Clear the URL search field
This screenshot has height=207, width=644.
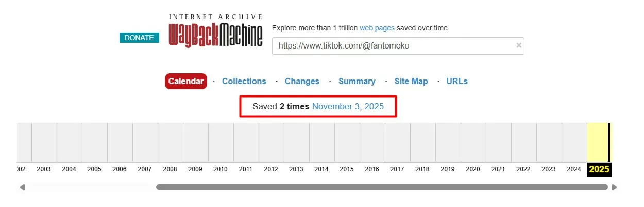click(x=519, y=45)
